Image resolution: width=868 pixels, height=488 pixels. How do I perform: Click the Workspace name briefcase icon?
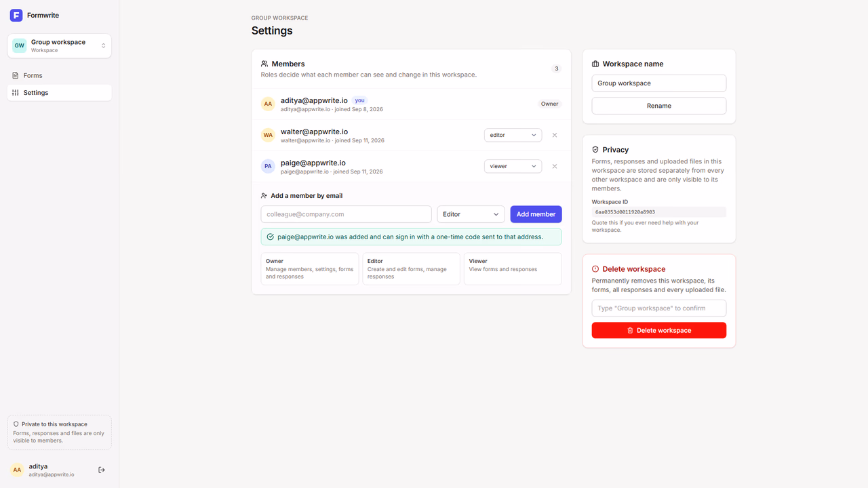[x=595, y=64]
